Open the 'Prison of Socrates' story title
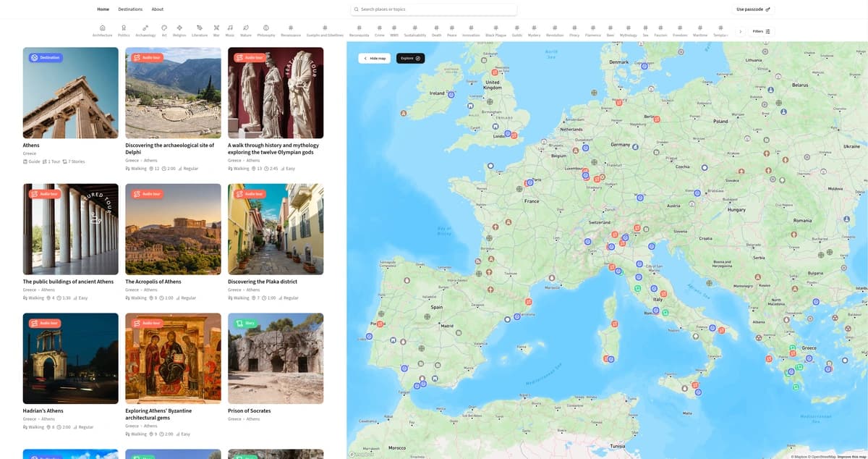 click(x=250, y=410)
